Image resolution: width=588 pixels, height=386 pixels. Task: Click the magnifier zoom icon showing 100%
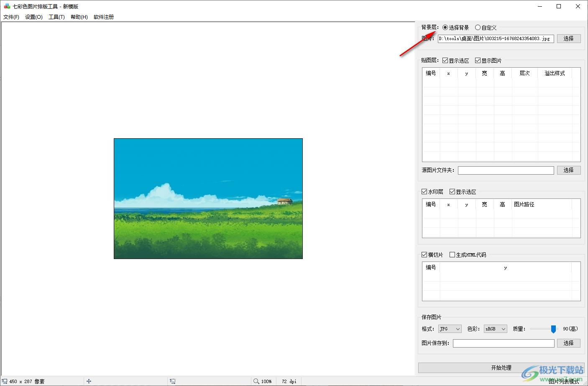(256, 381)
